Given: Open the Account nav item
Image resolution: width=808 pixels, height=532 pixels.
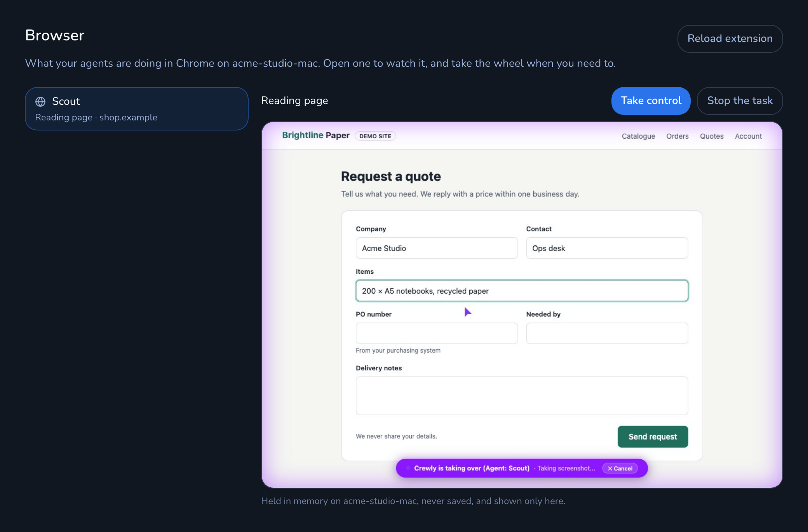Looking at the screenshot, I should point(748,136).
